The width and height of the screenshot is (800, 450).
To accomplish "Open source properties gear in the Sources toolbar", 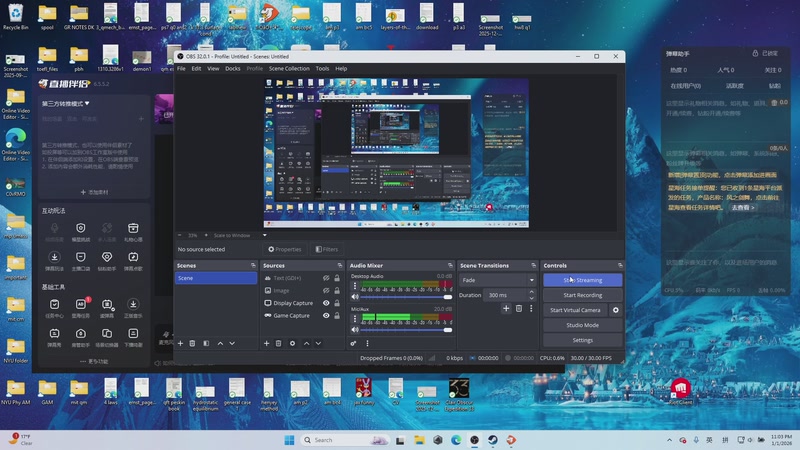I will [x=292, y=343].
